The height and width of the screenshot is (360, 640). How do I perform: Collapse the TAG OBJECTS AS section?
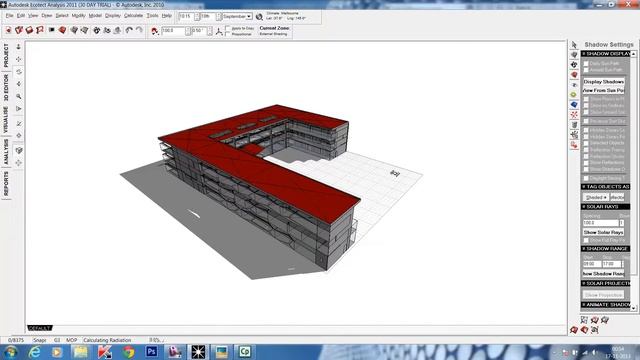click(x=606, y=187)
